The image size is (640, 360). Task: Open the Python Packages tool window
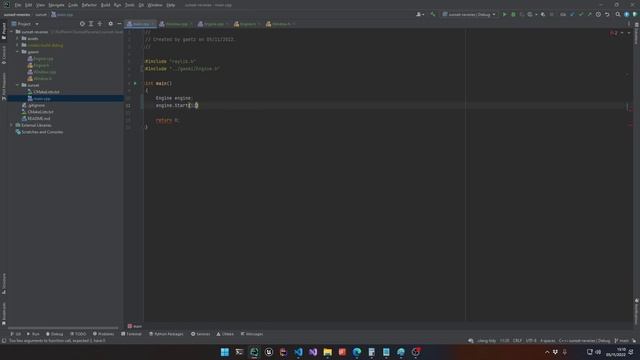pos(166,334)
